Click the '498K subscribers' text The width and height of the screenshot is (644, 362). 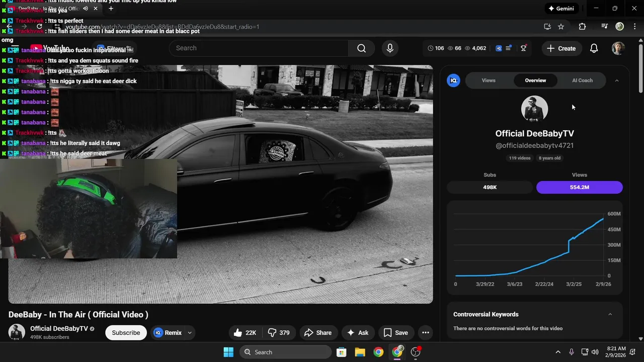50,337
